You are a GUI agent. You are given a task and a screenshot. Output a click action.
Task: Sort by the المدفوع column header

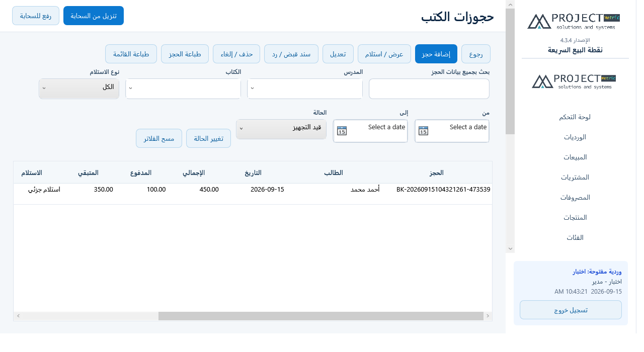click(141, 172)
